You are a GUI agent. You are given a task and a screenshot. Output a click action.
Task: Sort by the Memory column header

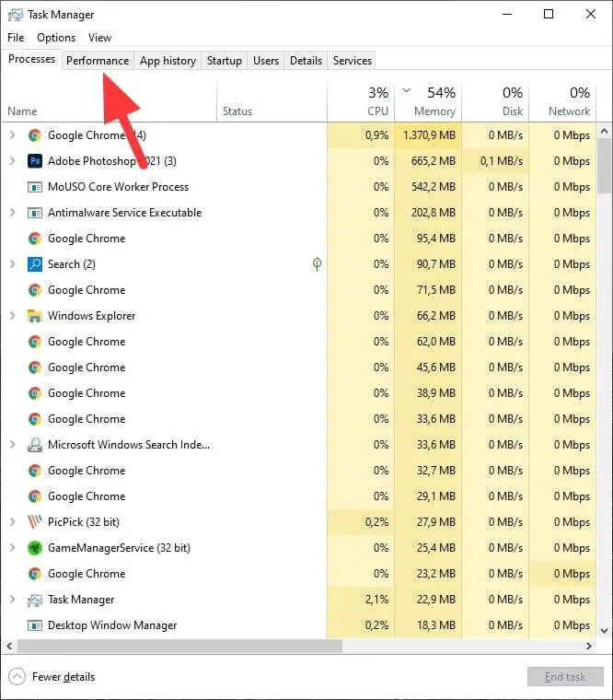[428, 102]
